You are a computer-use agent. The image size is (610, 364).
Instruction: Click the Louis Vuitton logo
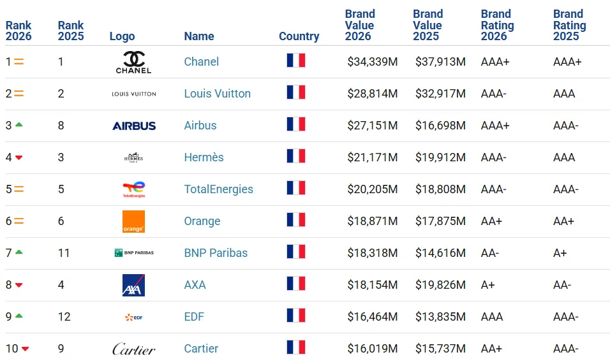134,94
